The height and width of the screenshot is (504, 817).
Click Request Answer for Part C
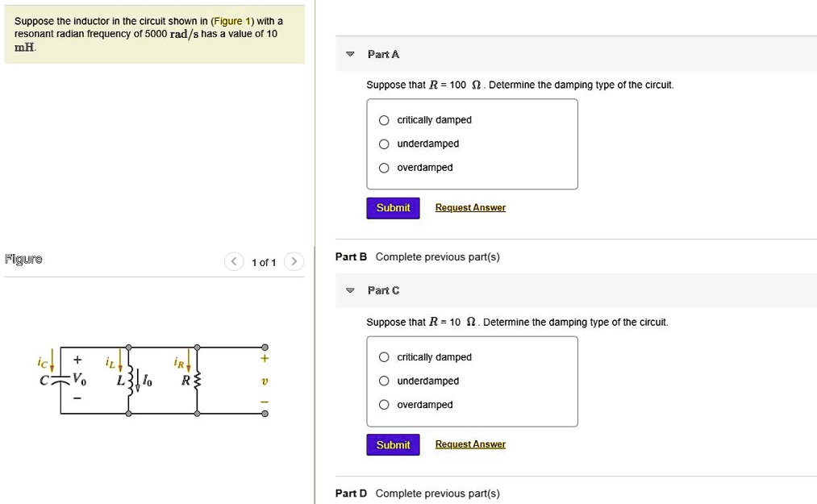(x=470, y=444)
